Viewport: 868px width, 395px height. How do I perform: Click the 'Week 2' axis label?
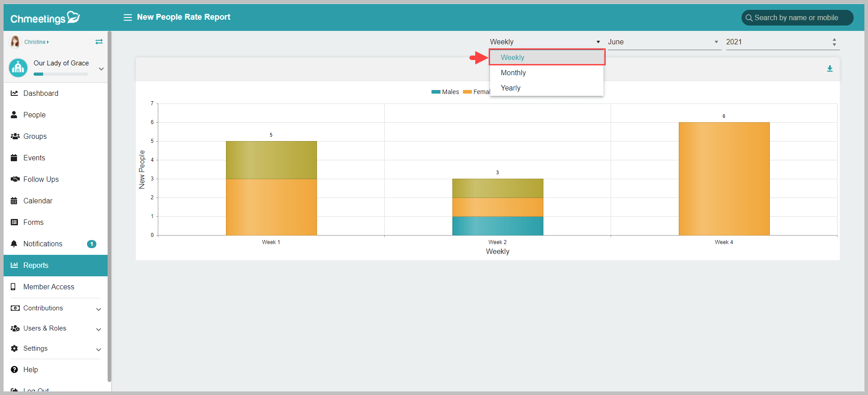point(498,242)
